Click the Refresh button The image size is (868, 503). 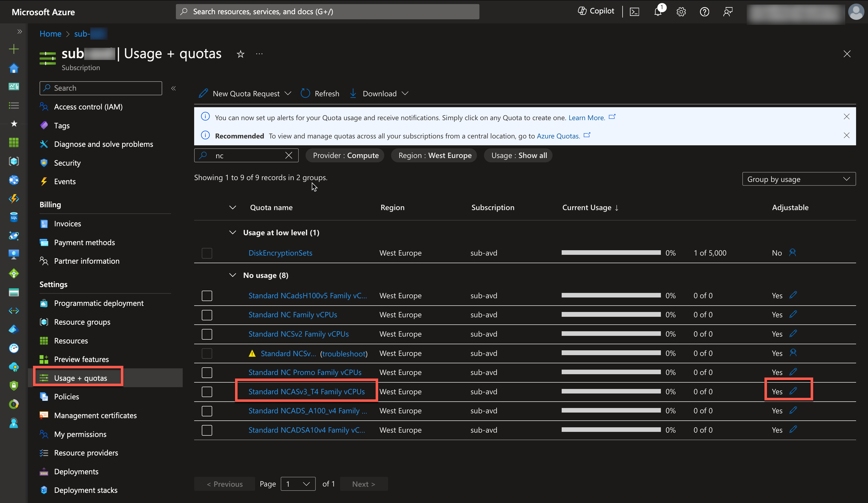point(320,93)
